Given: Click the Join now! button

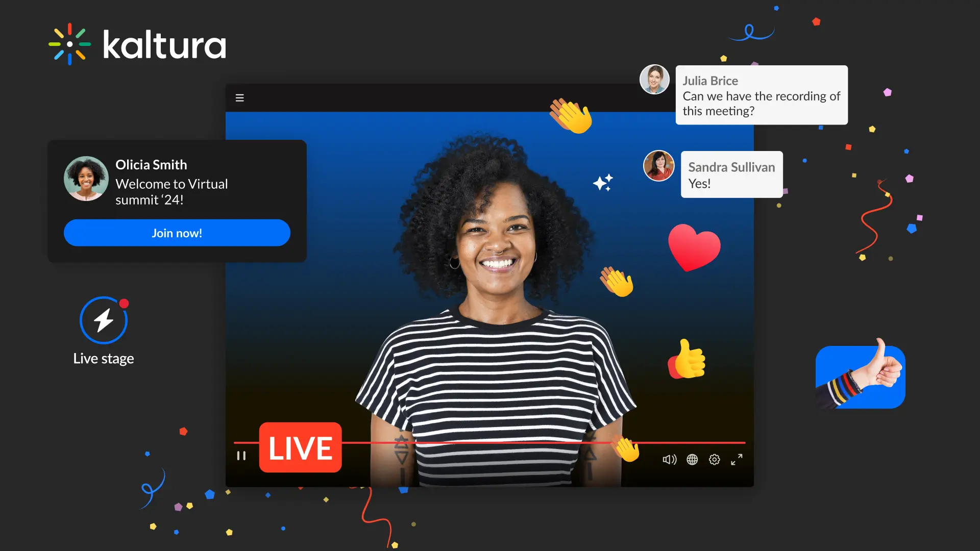Looking at the screenshot, I should [x=177, y=233].
